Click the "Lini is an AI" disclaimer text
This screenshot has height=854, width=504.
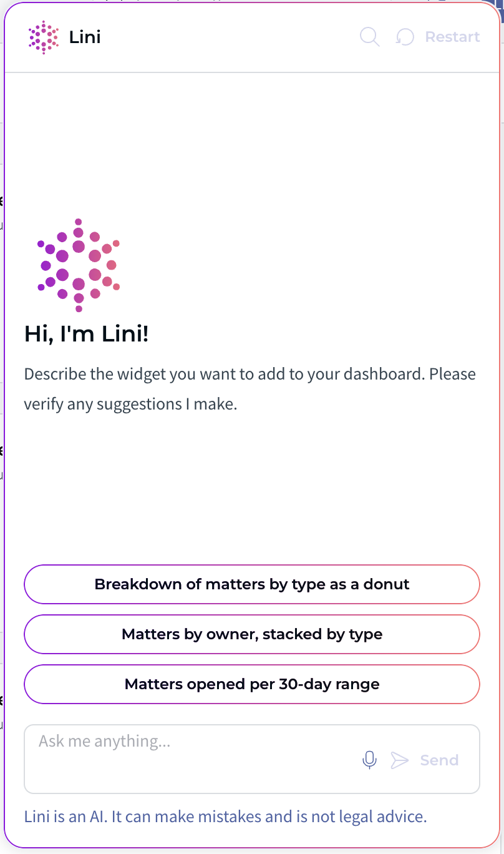coord(225,817)
